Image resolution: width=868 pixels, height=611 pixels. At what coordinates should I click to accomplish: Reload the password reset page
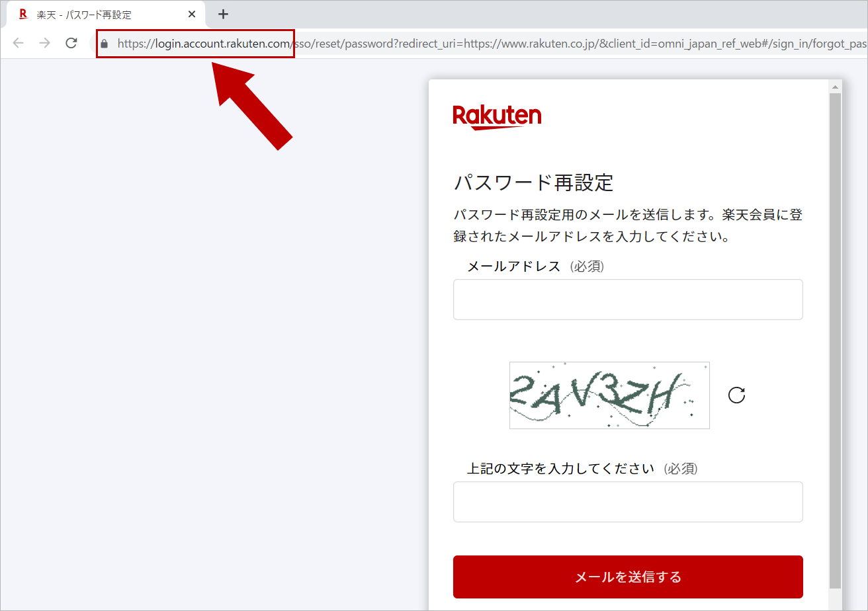[x=71, y=43]
